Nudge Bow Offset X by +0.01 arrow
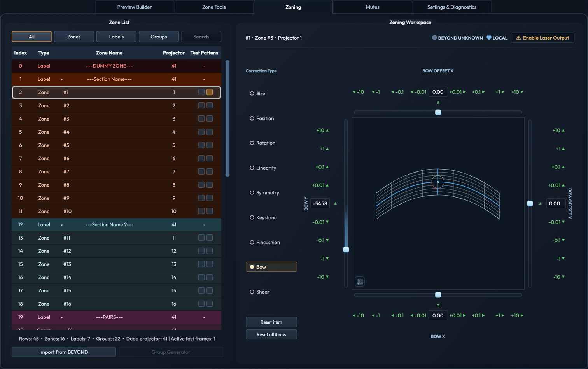The height and width of the screenshot is (369, 588). click(457, 92)
